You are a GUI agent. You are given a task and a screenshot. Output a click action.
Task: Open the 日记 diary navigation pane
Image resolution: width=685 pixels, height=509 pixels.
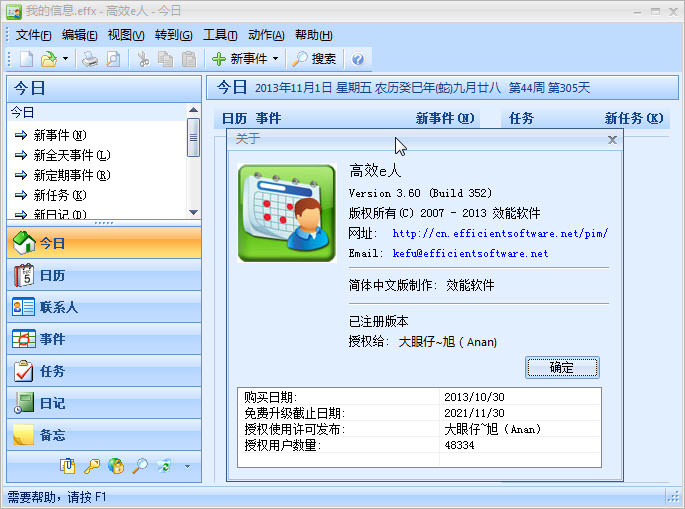(104, 403)
